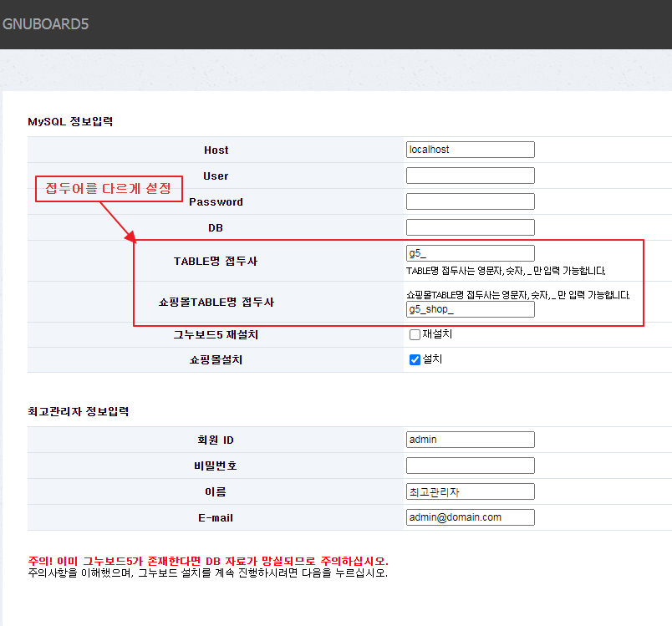Edit the 이름 field containing 최고관리자
The image size is (672, 626).
(x=470, y=491)
